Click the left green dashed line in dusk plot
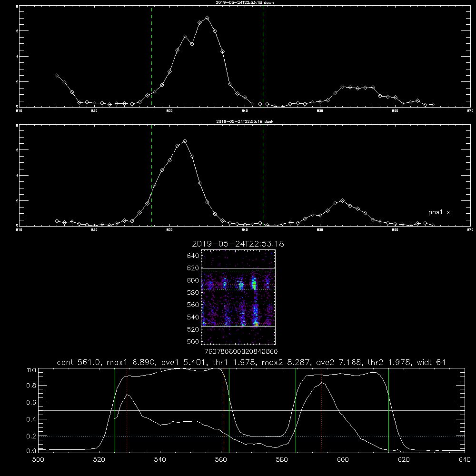Viewport: 476px width, 476px height. click(x=151, y=175)
